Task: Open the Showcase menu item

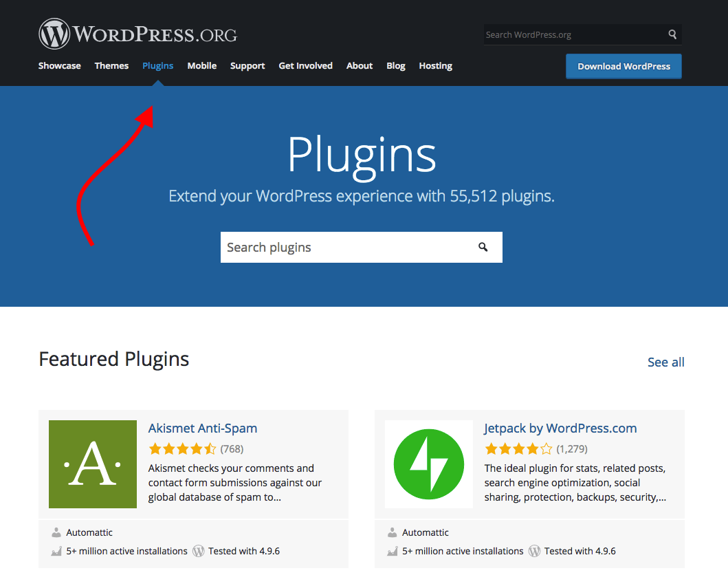Action: point(59,66)
